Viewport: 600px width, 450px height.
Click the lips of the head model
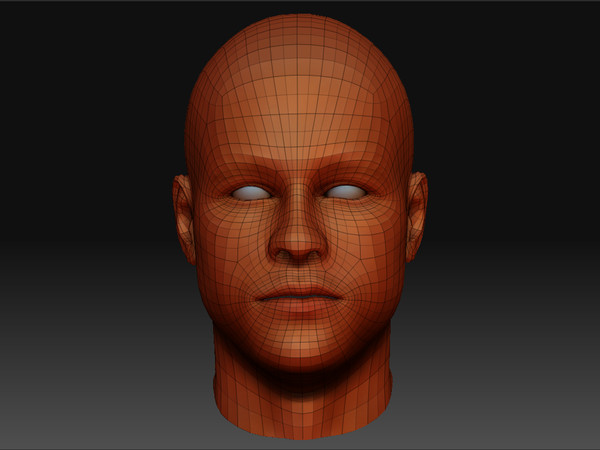(x=300, y=299)
